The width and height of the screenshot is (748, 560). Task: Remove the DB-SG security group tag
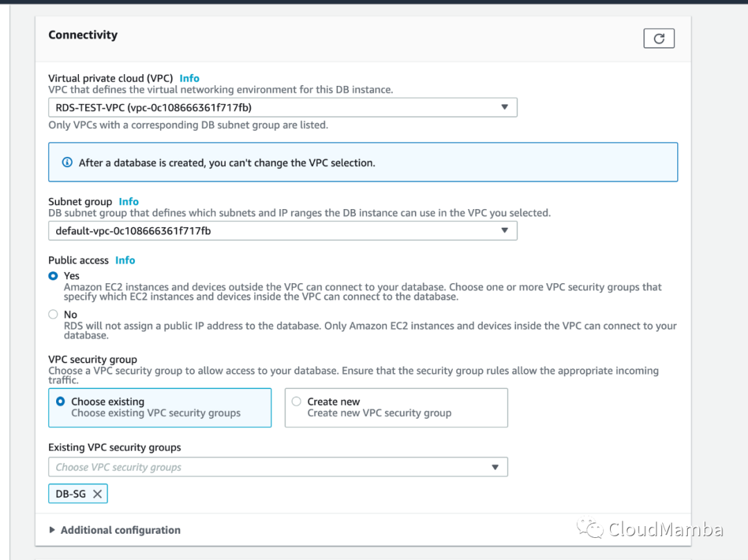97,494
